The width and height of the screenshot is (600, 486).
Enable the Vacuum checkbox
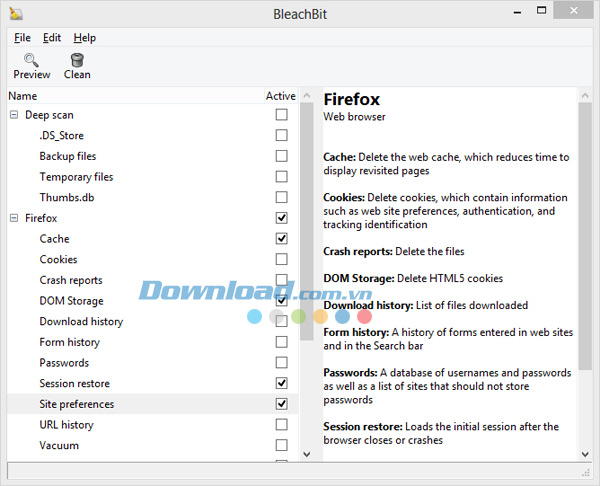tap(282, 445)
